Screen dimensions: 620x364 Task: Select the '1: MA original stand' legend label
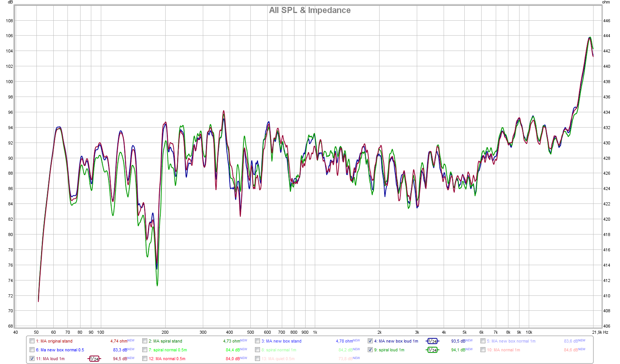(x=54, y=341)
